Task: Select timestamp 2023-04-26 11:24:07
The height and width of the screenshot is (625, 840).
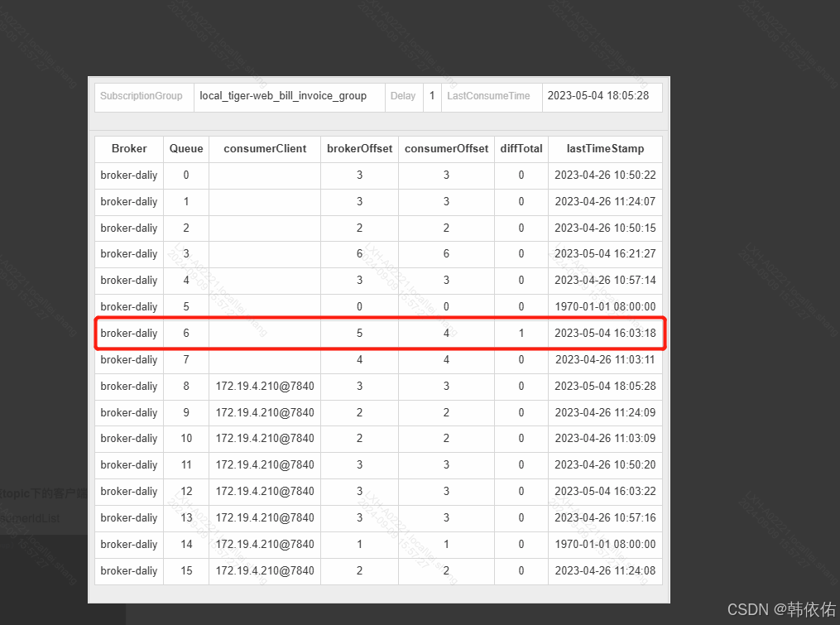Action: tap(605, 201)
